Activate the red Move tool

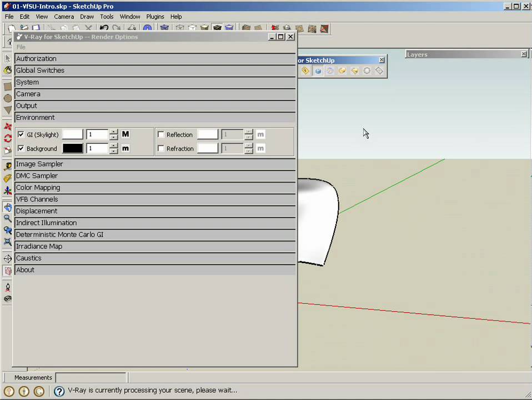(x=7, y=127)
